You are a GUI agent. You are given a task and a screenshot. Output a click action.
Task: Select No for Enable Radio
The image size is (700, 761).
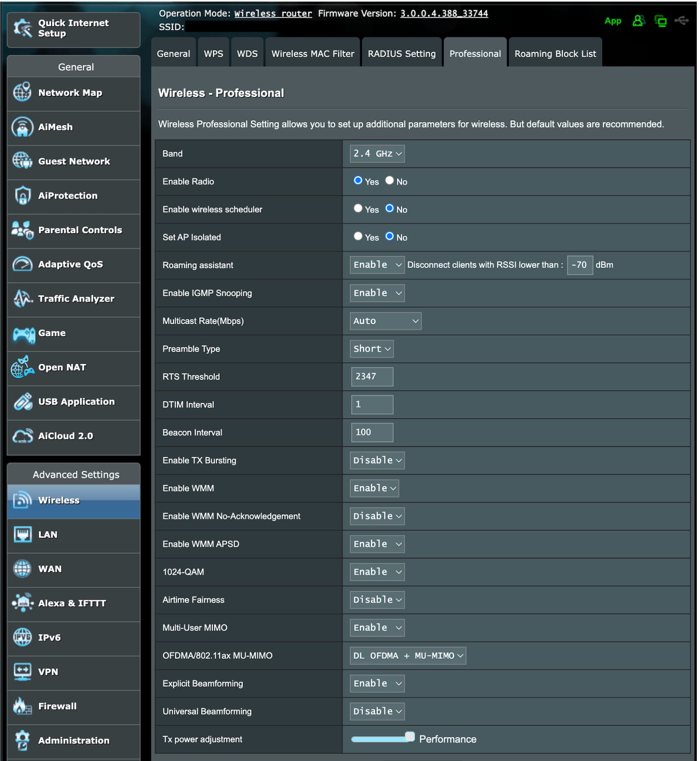coord(390,181)
